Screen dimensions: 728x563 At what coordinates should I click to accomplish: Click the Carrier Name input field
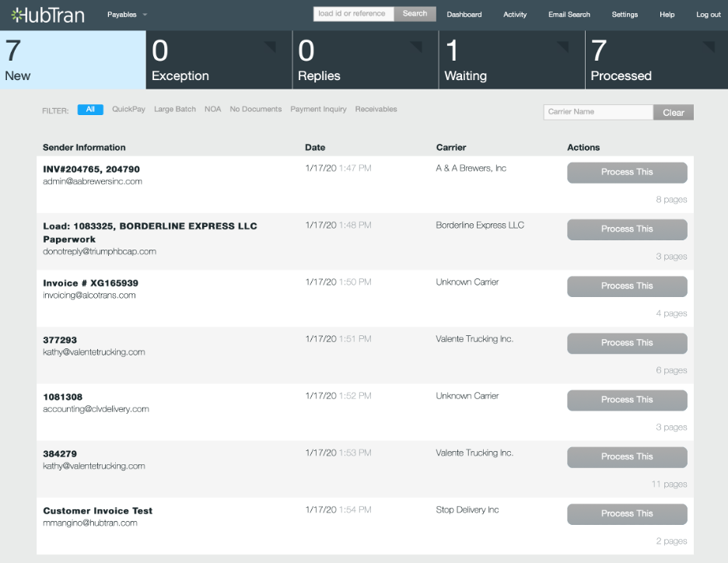point(598,112)
